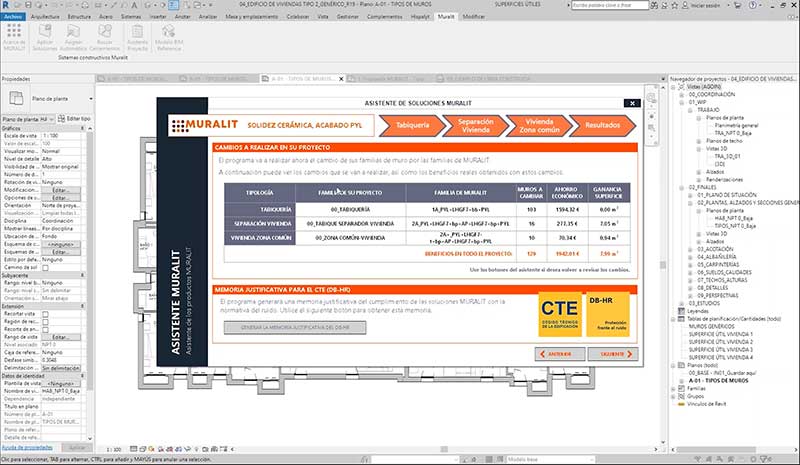Viewport: 800px width, 465px height.
Task: Select A-01 - TIPOS DE MUROS in browser
Action: (x=718, y=381)
